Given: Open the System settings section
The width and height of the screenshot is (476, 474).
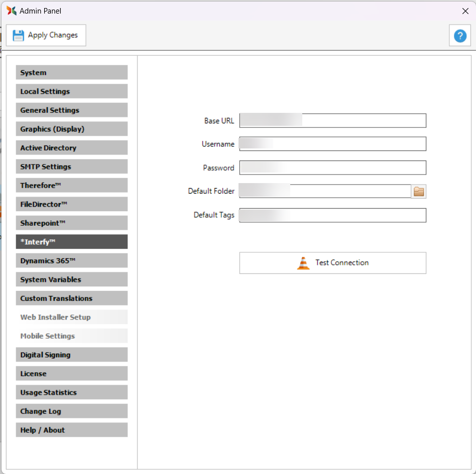Looking at the screenshot, I should (x=71, y=73).
